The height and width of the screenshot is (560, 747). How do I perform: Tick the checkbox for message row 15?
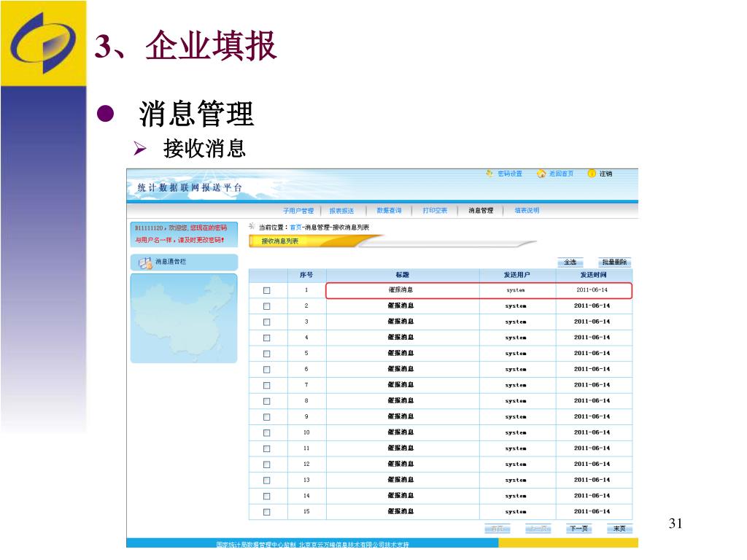(x=267, y=512)
